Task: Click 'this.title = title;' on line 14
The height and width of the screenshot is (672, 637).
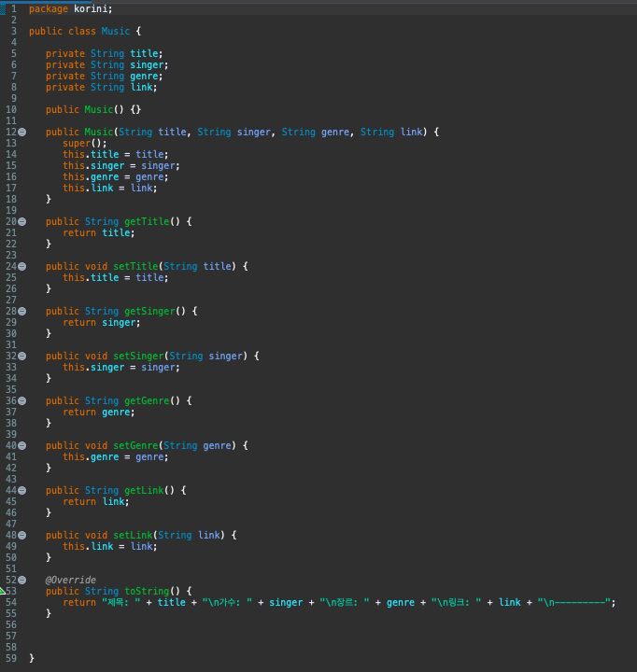Action: (x=116, y=154)
